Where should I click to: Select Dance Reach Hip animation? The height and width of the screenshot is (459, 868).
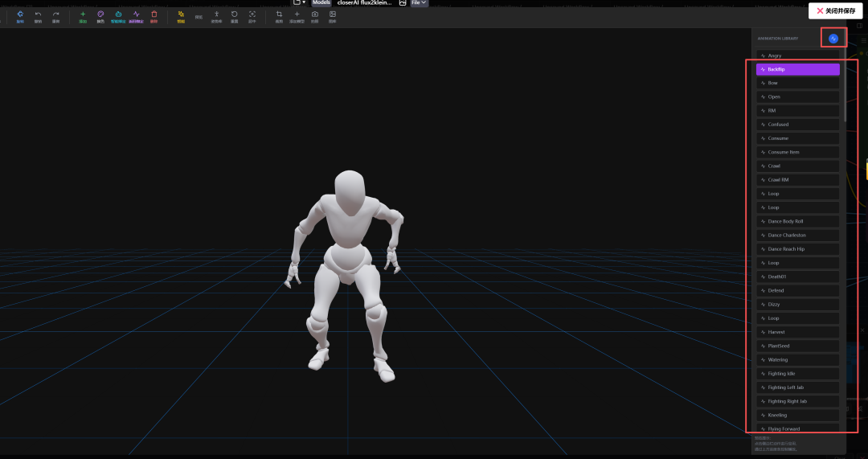click(x=798, y=249)
